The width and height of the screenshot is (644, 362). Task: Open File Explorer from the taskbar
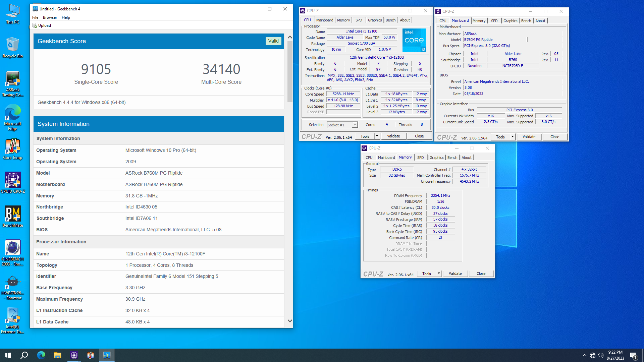[x=58, y=355]
